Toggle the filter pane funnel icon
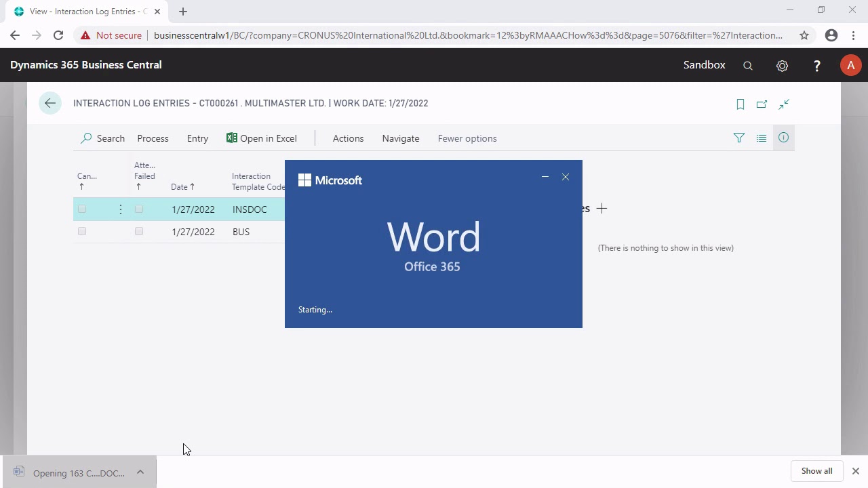The width and height of the screenshot is (868, 488). click(739, 138)
